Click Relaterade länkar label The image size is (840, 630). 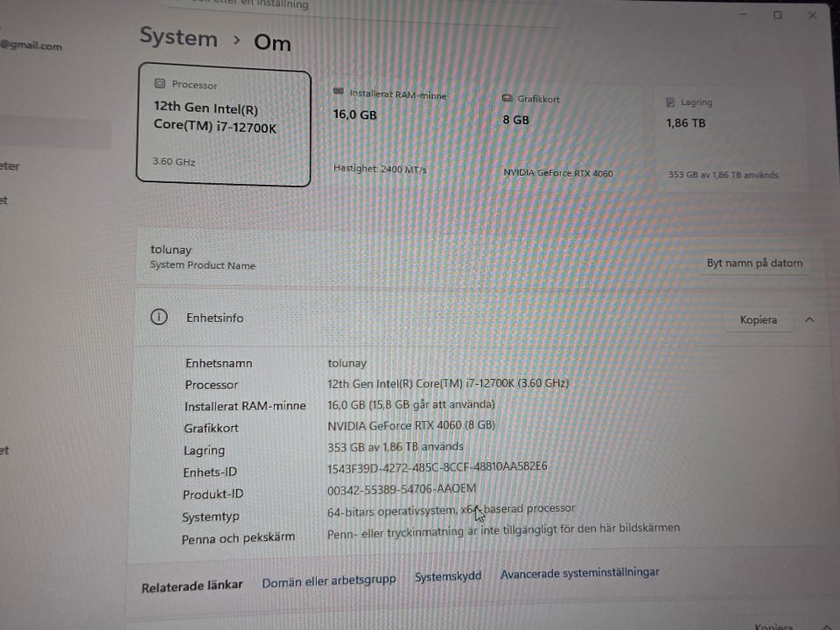click(x=192, y=586)
